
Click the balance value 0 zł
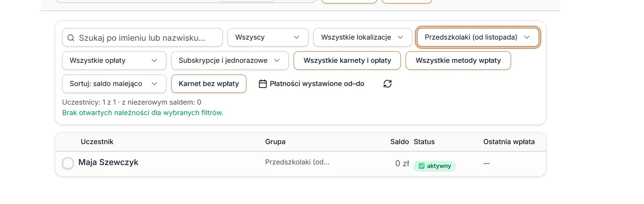(x=402, y=164)
